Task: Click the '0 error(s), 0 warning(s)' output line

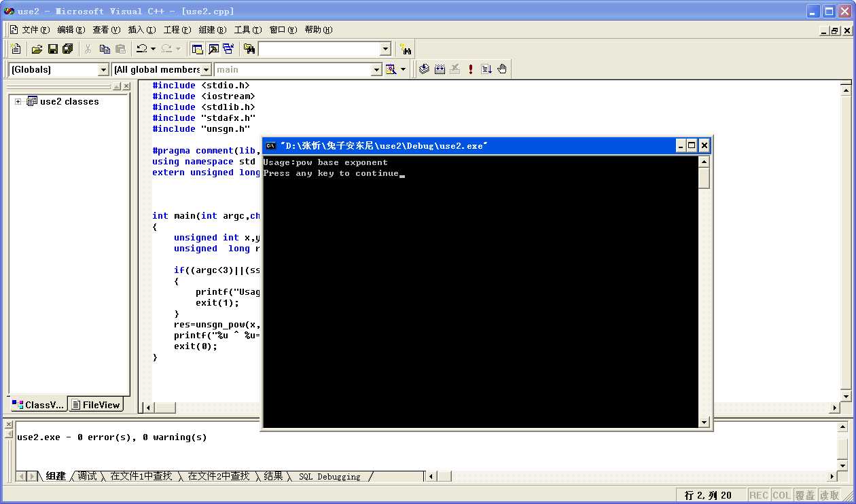Action: tap(111, 437)
